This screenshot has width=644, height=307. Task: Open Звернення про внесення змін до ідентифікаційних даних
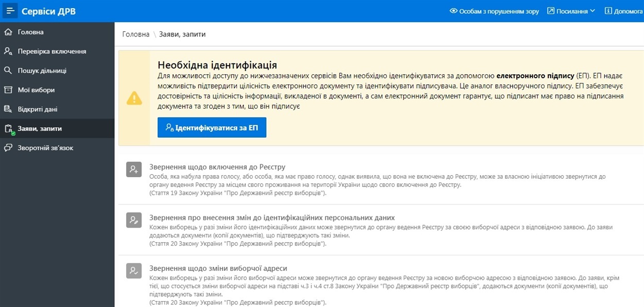click(272, 218)
